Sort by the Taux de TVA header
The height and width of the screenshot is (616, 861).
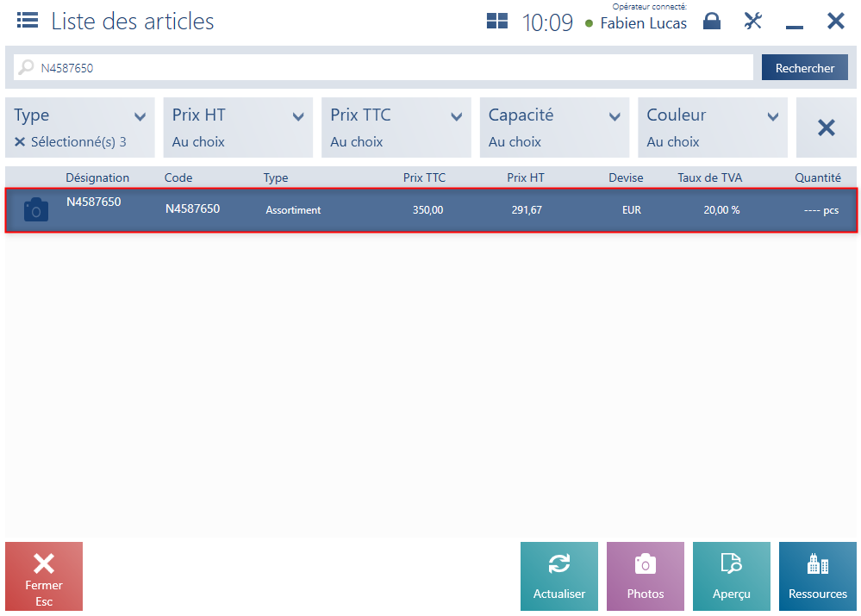click(x=709, y=177)
